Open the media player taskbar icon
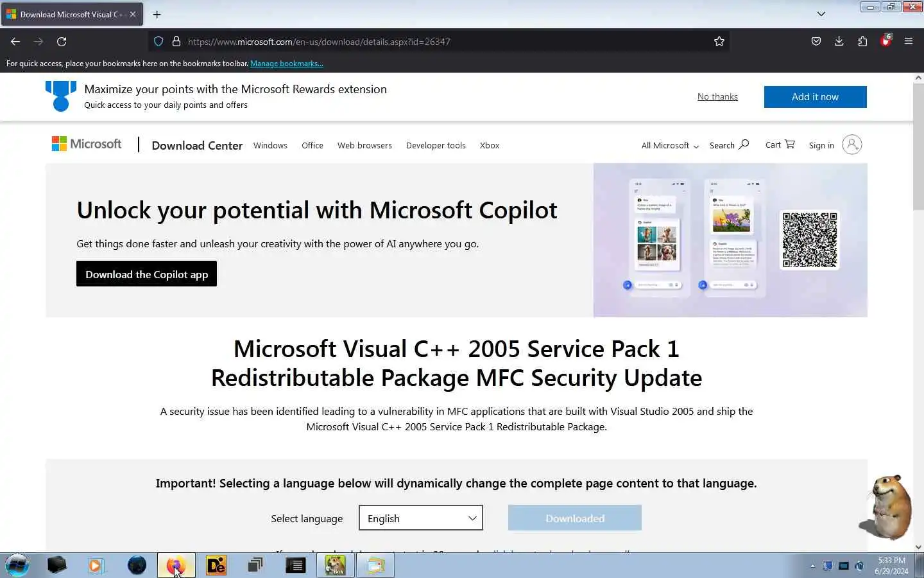The image size is (924, 578). [96, 565]
